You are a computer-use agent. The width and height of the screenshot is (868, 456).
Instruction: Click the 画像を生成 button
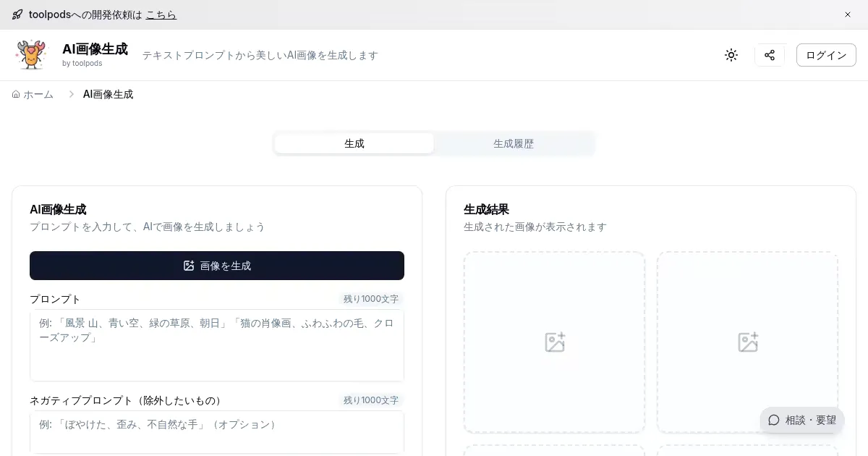pos(217,266)
